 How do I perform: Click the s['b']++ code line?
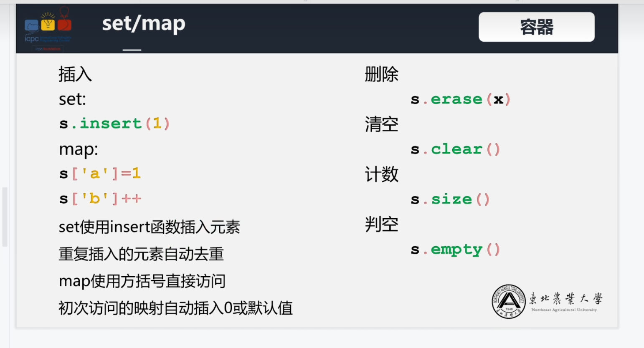pos(100,199)
